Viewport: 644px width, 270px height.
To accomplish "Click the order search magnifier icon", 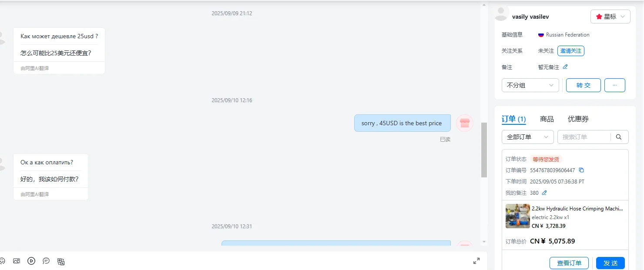I will [x=619, y=137].
